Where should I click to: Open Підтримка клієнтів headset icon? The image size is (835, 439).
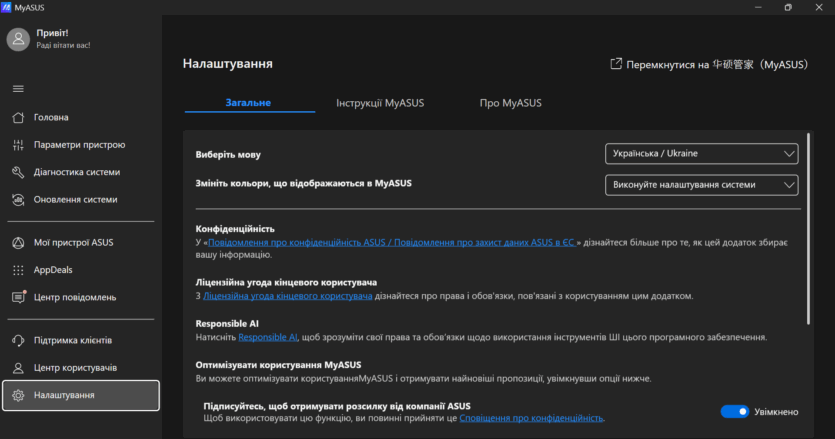pos(17,341)
